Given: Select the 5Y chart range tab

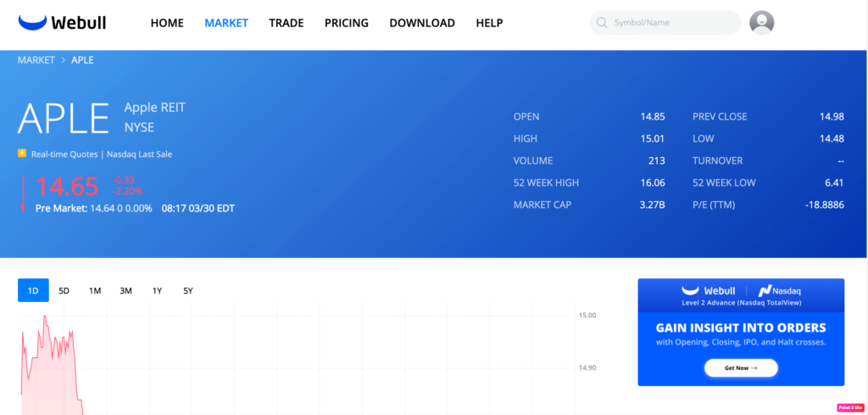Looking at the screenshot, I should [x=188, y=290].
